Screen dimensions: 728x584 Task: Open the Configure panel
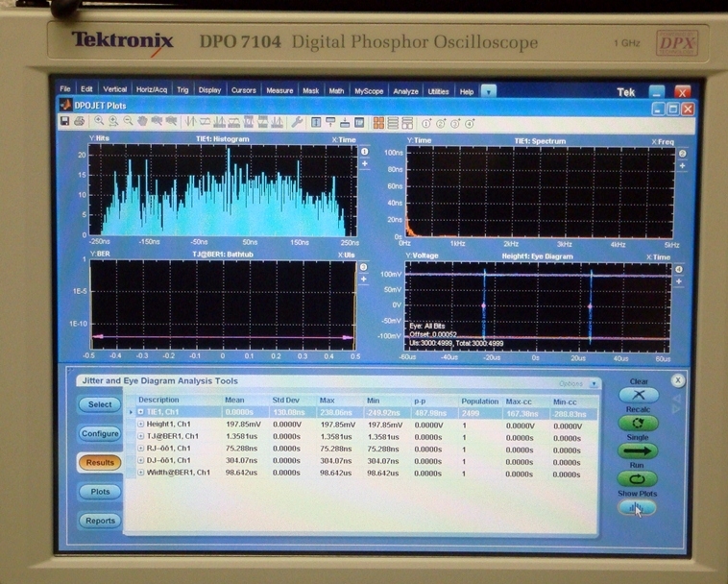click(100, 433)
